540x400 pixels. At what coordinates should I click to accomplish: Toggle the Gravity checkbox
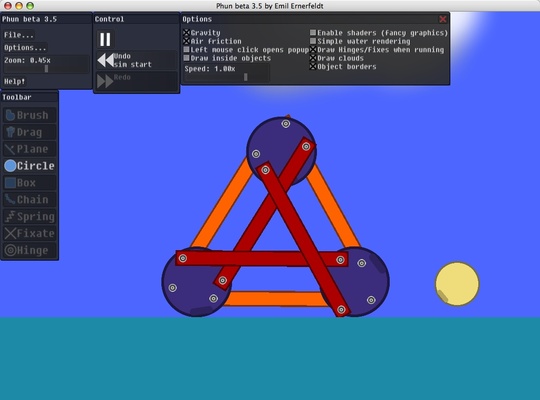(186, 33)
